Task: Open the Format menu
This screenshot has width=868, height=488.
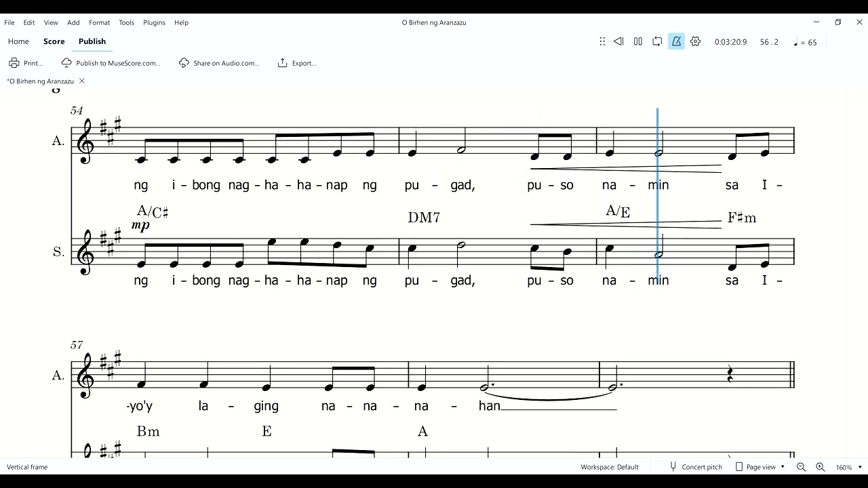Action: tap(99, 22)
